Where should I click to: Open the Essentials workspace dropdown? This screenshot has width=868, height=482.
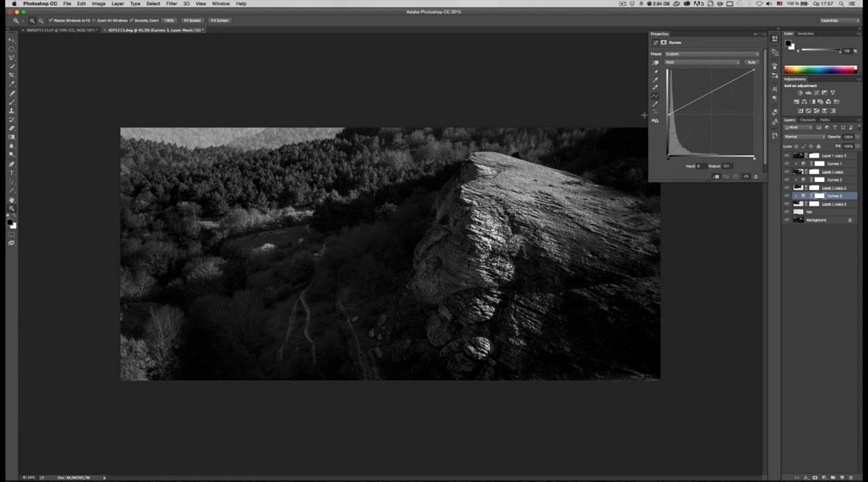(839, 20)
